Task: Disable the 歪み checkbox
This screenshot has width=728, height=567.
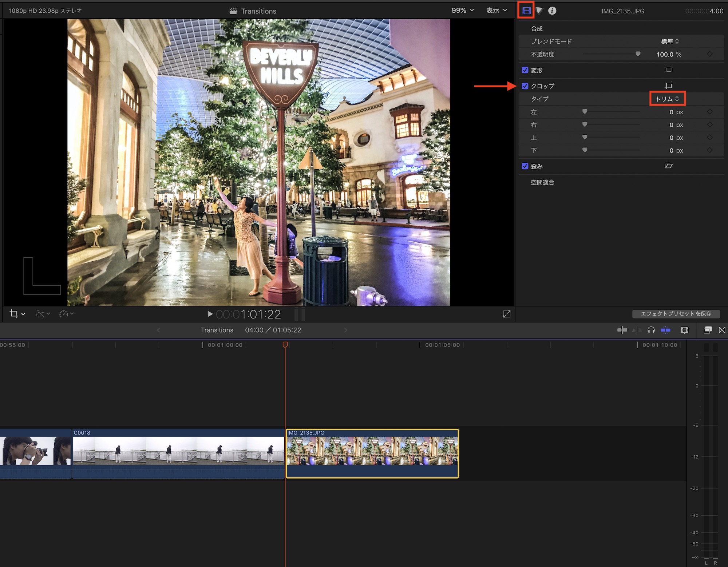Action: (x=525, y=166)
